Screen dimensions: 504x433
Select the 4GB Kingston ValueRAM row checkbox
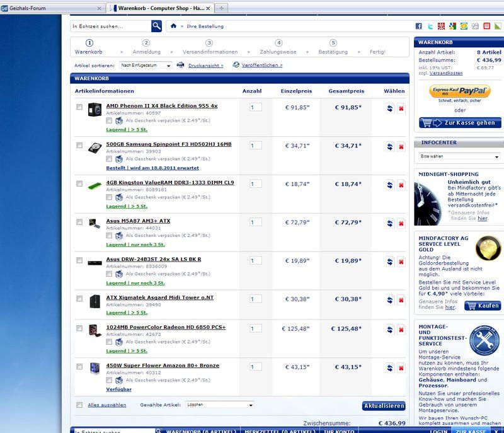pyautogui.click(x=79, y=183)
